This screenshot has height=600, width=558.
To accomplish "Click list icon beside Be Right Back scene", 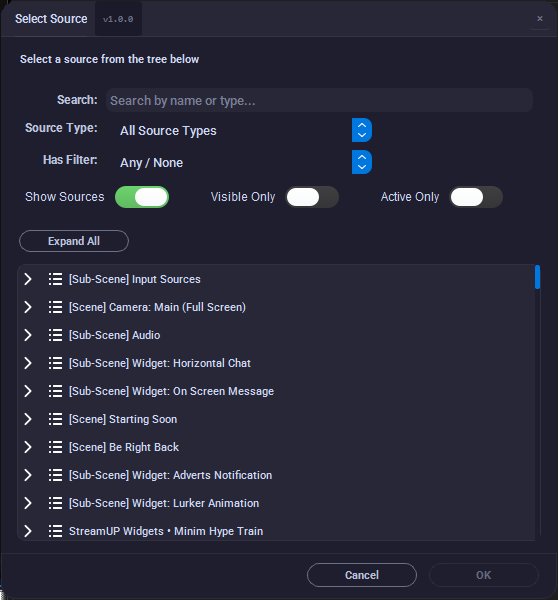I will pos(55,447).
